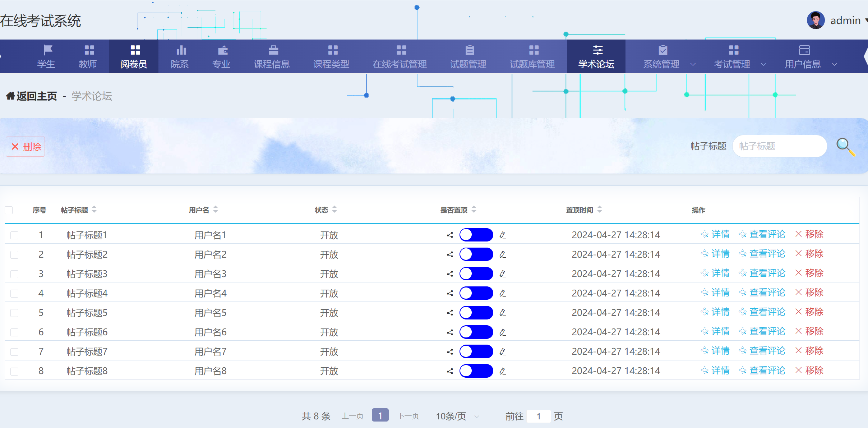The image size is (868, 428).
Task: Check the checkbox for row 2
Action: pyautogui.click(x=14, y=254)
